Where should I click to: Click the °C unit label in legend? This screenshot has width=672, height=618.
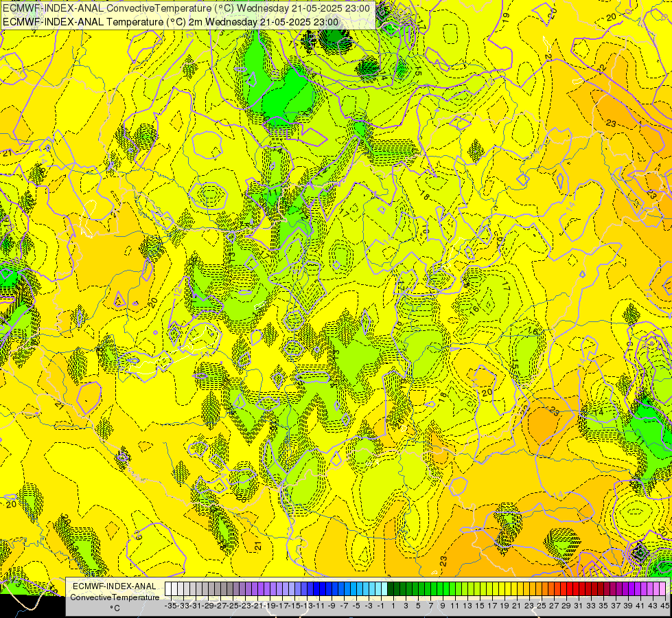pyautogui.click(x=115, y=608)
